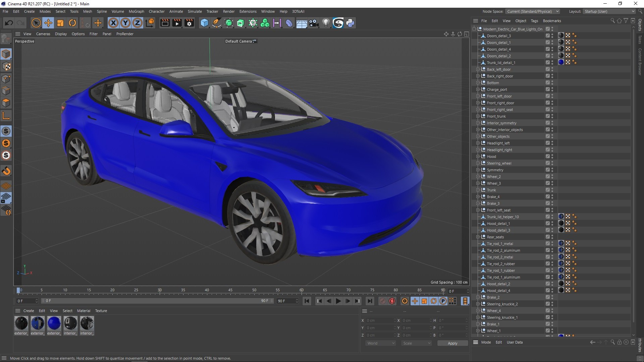The image size is (644, 362).
Task: Open Attribute Manager User Data menu
Action: pos(515,342)
